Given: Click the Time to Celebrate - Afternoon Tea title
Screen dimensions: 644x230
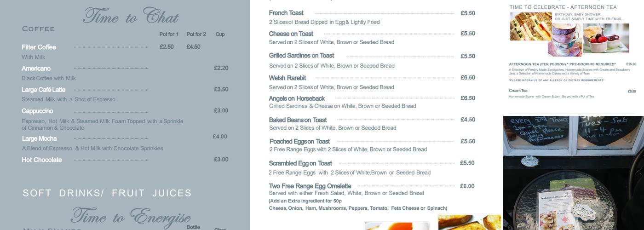Looking at the screenshot, I should 563,7.
